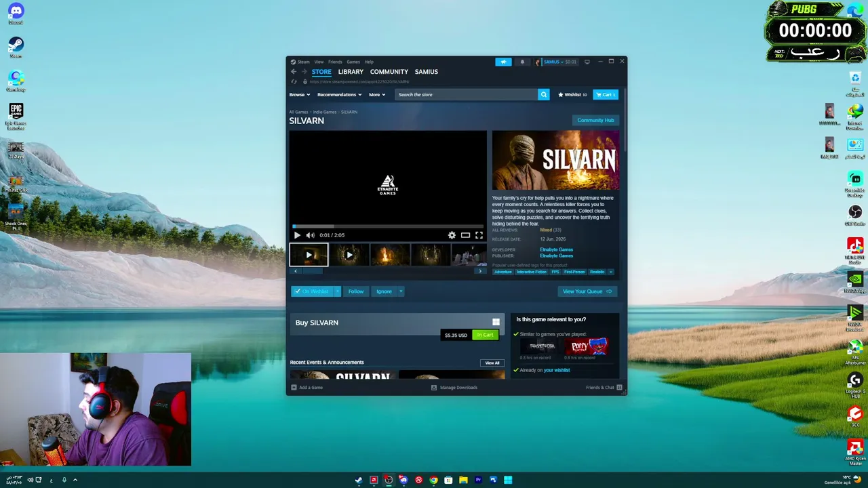Image resolution: width=868 pixels, height=488 pixels.
Task: Select the Adventure tag
Action: (x=502, y=272)
